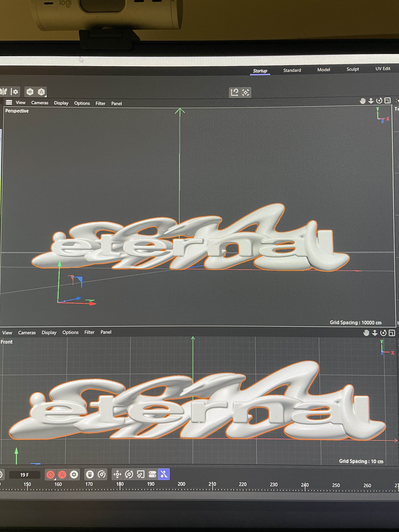
Task: Click the Scale key recording icon
Action: coord(141,474)
